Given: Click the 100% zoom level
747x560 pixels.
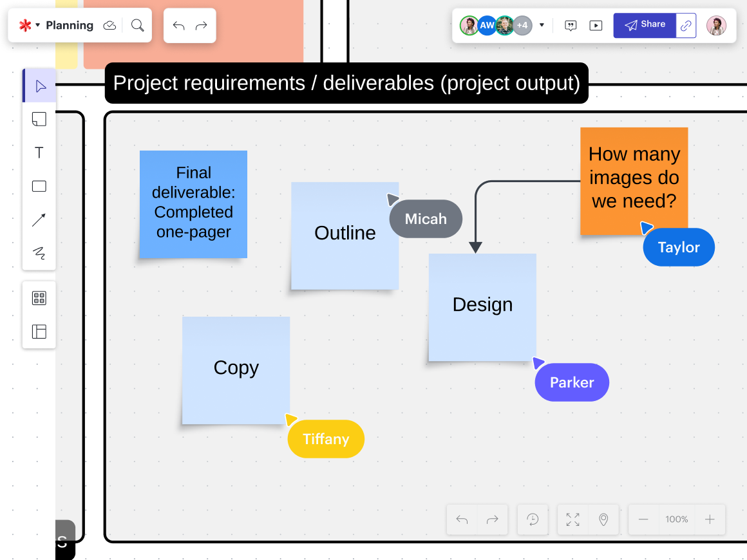Looking at the screenshot, I should pyautogui.click(x=677, y=519).
